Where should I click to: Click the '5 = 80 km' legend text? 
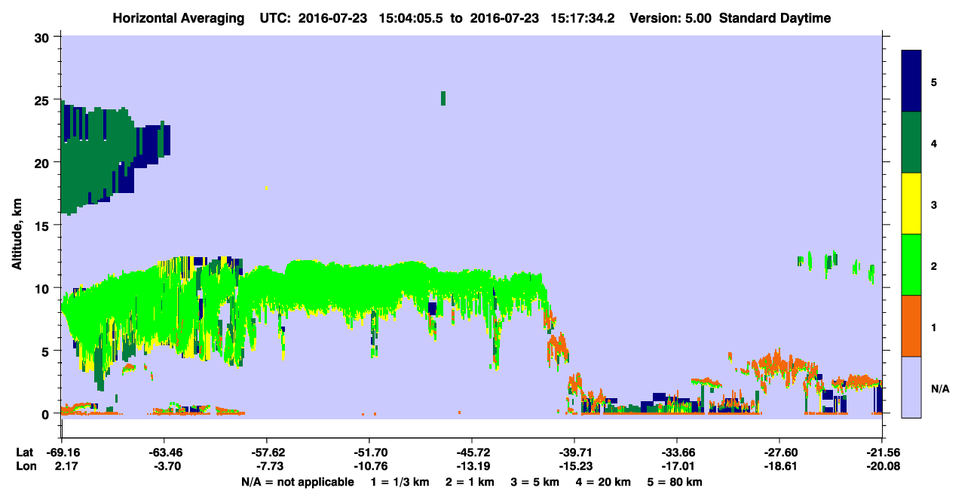676,482
